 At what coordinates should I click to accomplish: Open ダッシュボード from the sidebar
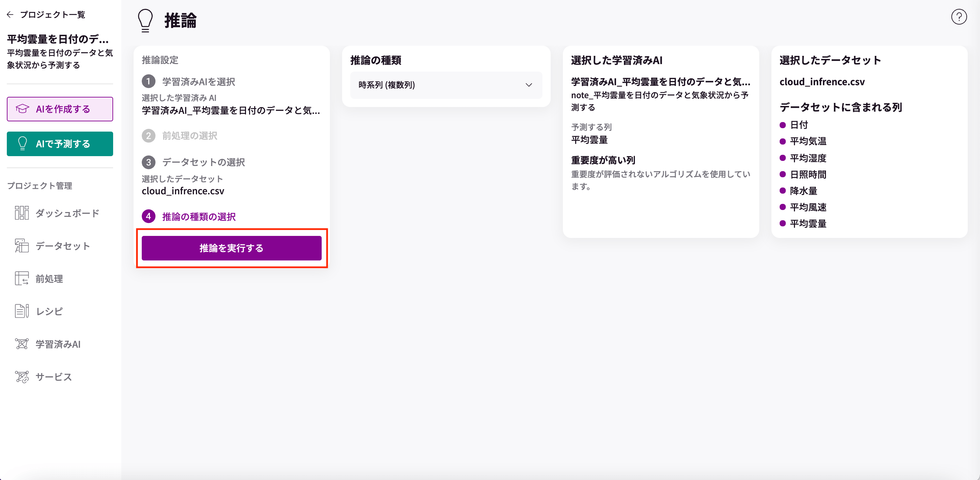point(67,213)
